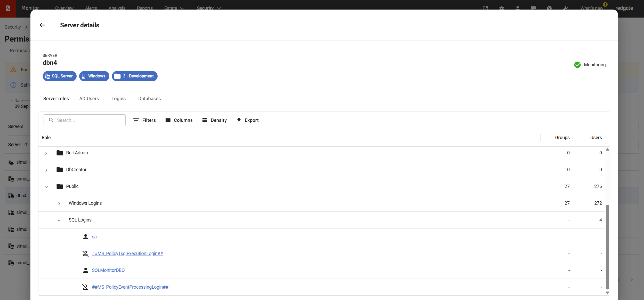Open the Filters panel
644x300 pixels.
click(144, 120)
